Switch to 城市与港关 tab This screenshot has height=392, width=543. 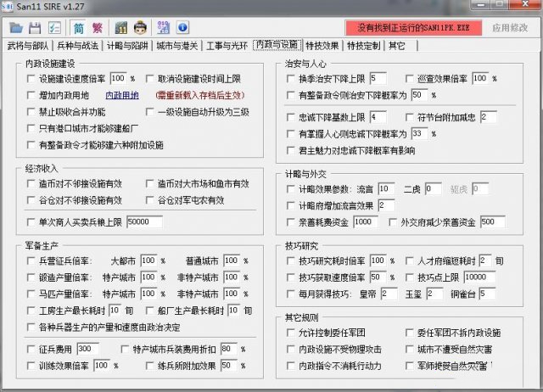click(177, 46)
